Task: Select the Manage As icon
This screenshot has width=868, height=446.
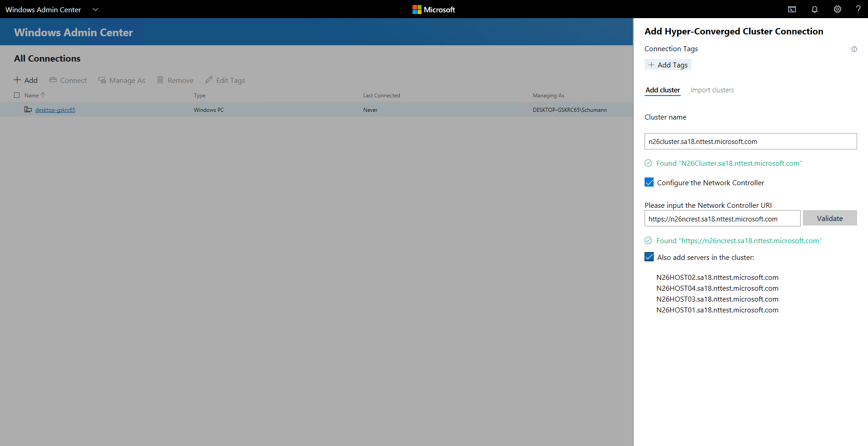Action: 102,80
